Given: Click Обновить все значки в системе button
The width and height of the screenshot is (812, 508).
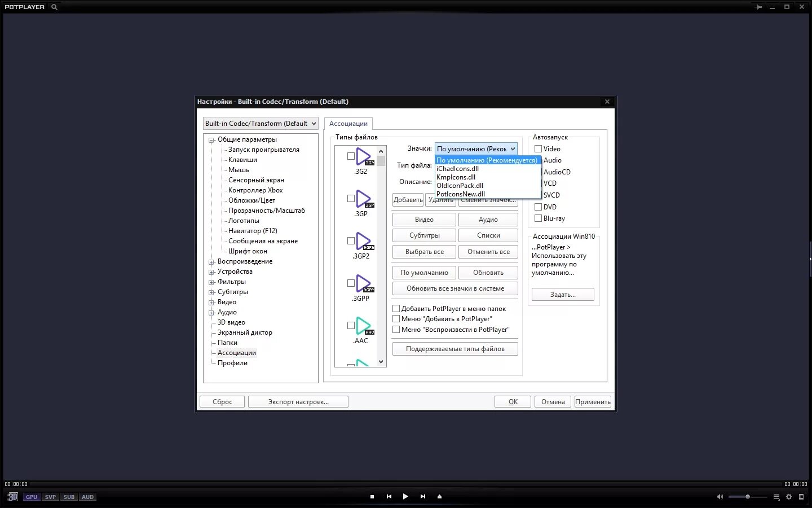Looking at the screenshot, I should (455, 288).
